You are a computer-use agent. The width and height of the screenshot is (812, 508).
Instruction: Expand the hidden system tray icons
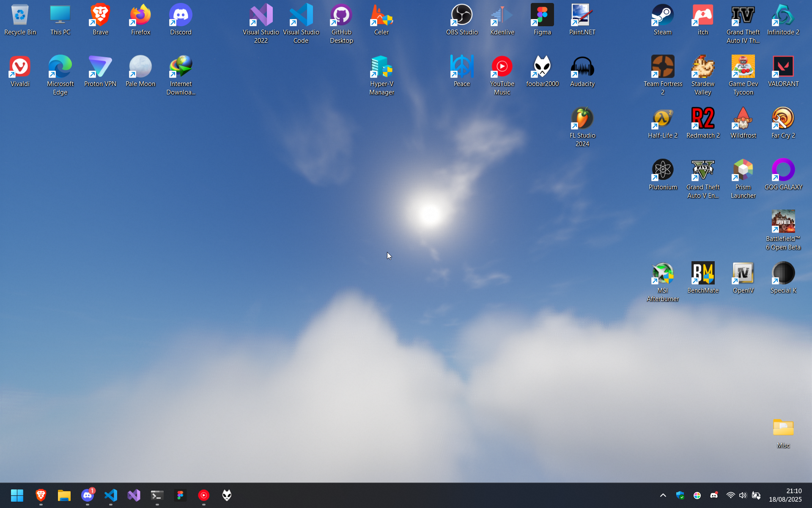click(x=663, y=495)
